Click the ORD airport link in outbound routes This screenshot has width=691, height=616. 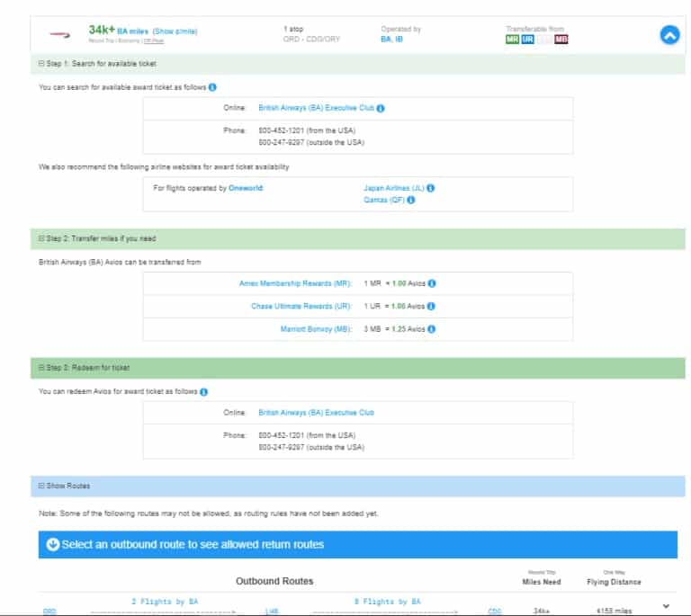click(49, 612)
